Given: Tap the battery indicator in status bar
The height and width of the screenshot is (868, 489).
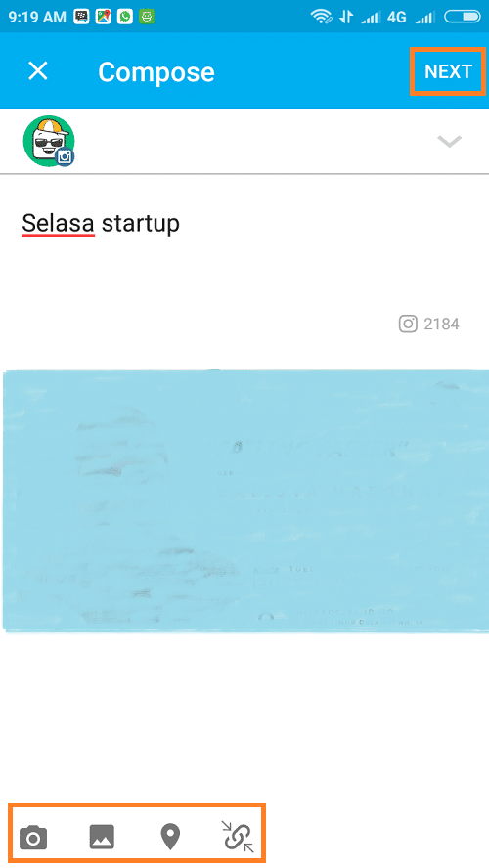Looking at the screenshot, I should click(x=463, y=17).
